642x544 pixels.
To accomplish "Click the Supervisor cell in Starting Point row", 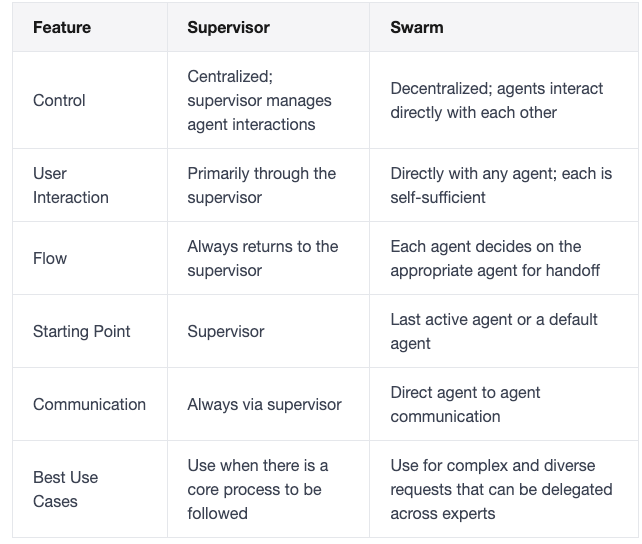I will tap(226, 331).
